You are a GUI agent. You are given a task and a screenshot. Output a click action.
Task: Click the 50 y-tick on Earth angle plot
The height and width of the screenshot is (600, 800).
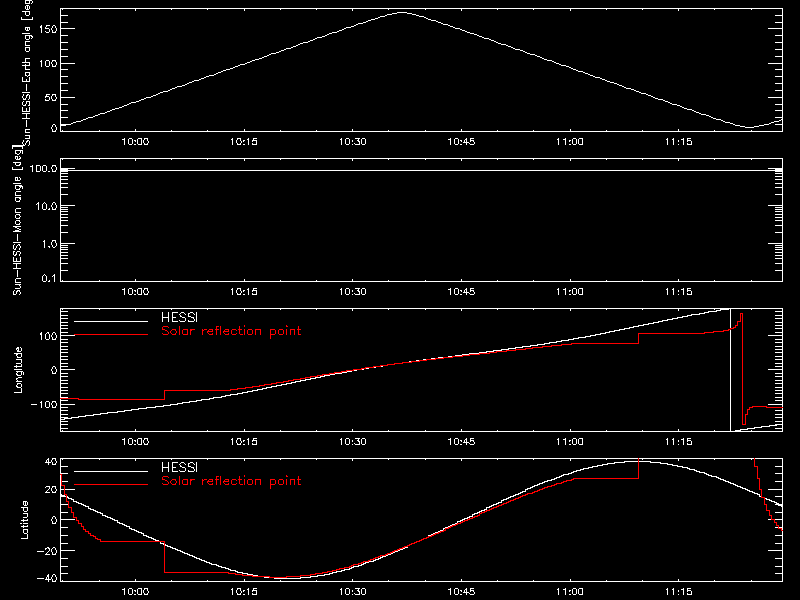click(51, 97)
